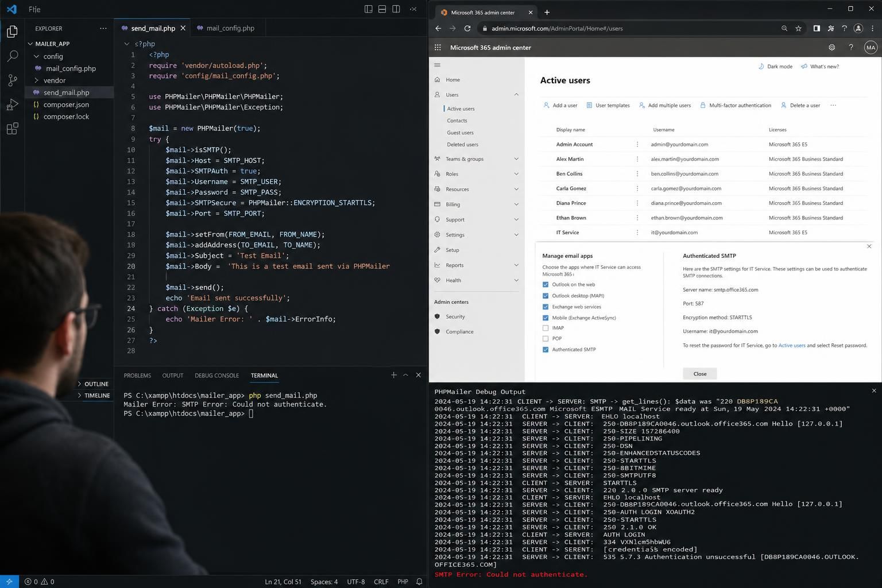The height and width of the screenshot is (588, 882).
Task: Open a new browser tab
Action: point(547,12)
